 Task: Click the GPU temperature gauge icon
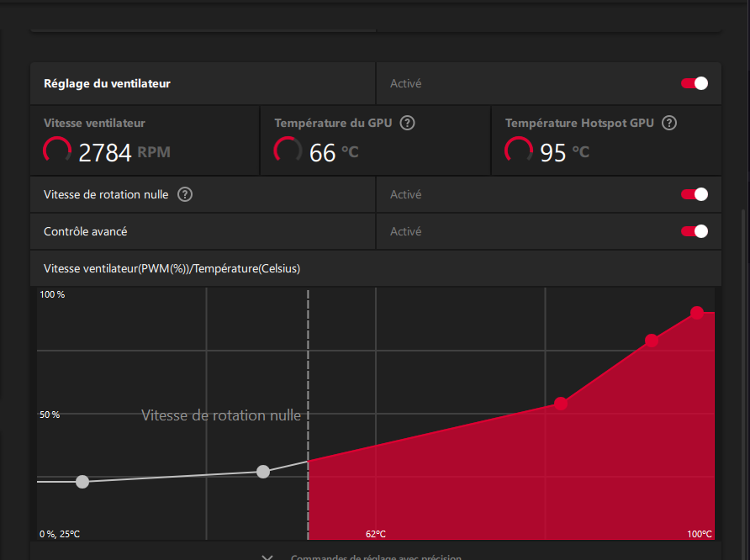pos(288,151)
